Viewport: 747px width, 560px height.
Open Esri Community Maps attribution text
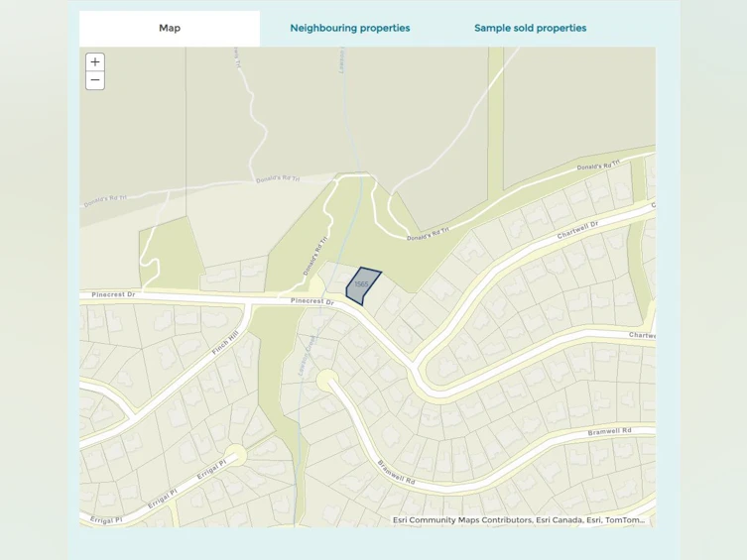[518, 520]
